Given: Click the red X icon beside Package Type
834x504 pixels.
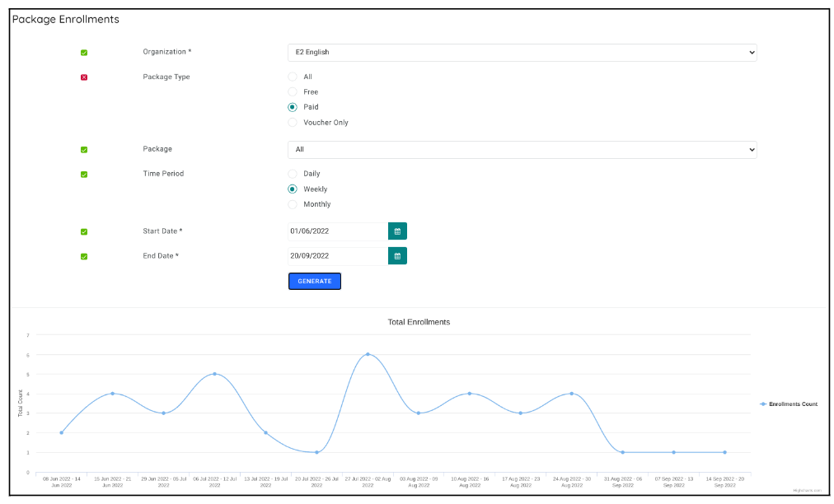Looking at the screenshot, I should [83, 77].
